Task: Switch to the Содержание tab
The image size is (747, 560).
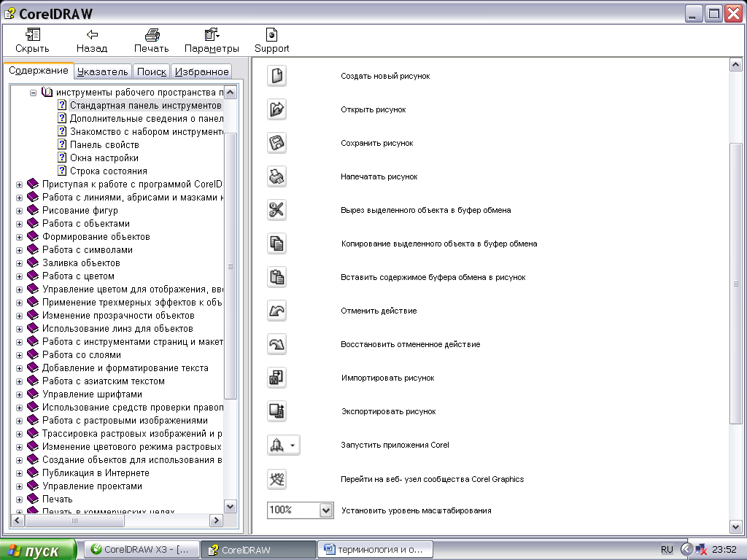Action: (x=39, y=71)
